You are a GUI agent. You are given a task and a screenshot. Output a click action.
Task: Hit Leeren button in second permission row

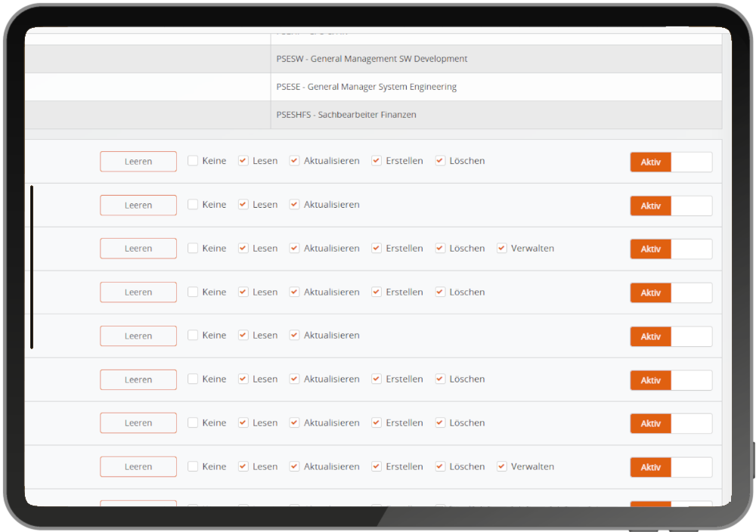point(138,206)
